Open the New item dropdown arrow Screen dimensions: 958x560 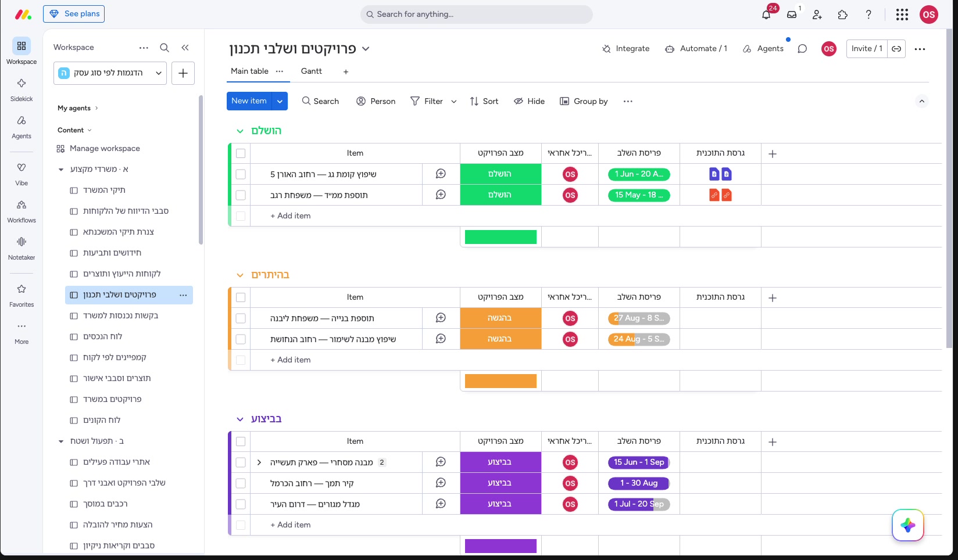pos(280,101)
